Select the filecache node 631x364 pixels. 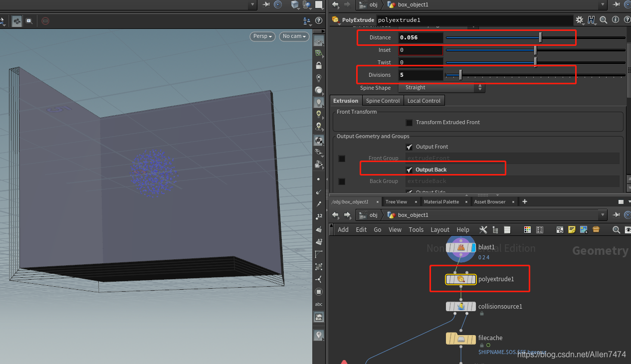[x=461, y=339]
